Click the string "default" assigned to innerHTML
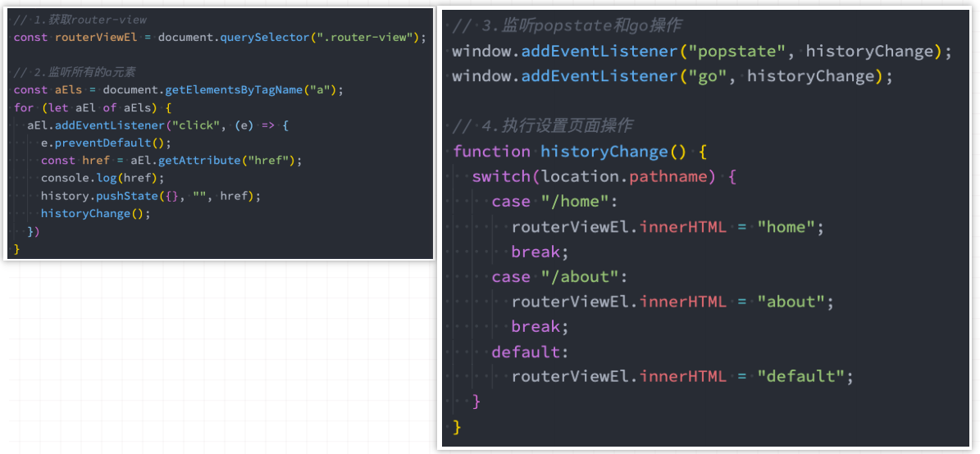This screenshot has height=454, width=980. (x=800, y=377)
